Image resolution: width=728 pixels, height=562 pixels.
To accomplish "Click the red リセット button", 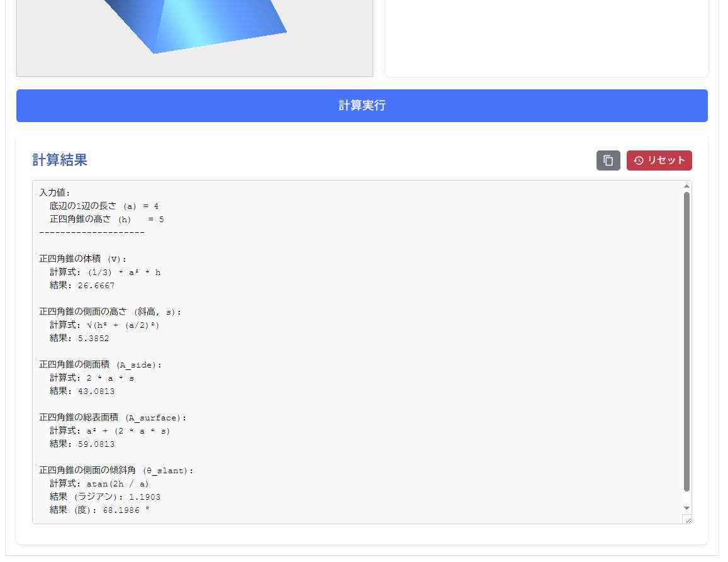I will [x=659, y=160].
